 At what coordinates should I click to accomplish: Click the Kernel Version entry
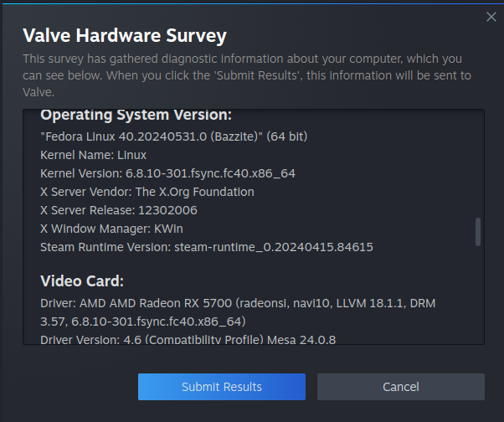tap(167, 173)
